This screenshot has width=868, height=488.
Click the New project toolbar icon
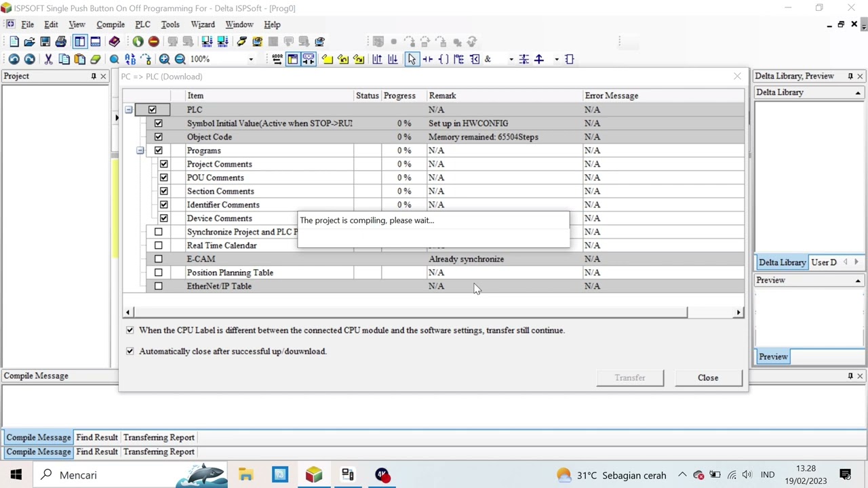(x=14, y=42)
